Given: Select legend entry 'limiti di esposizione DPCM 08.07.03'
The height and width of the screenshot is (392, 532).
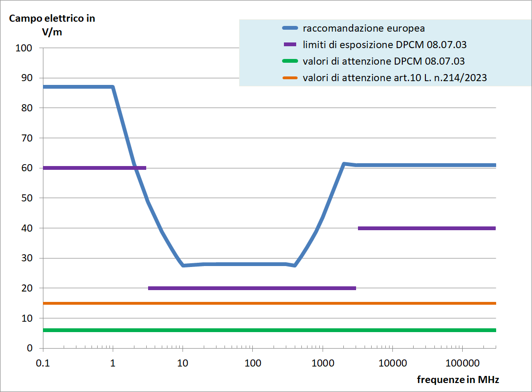Looking at the screenshot, I should tap(385, 44).
